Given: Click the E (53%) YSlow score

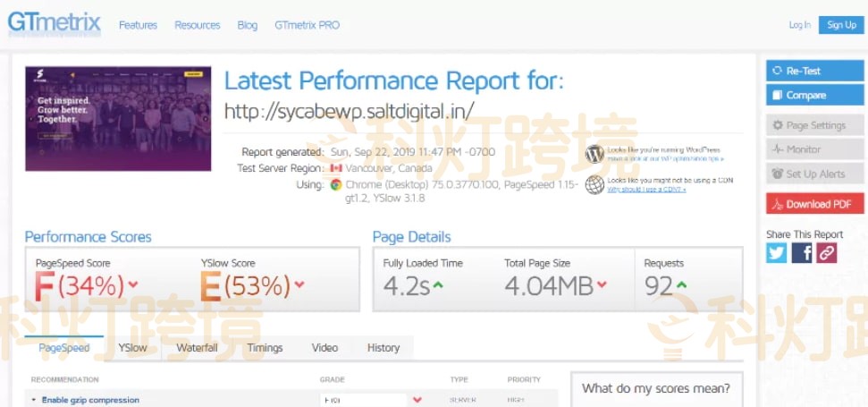Looking at the screenshot, I should tap(245, 285).
